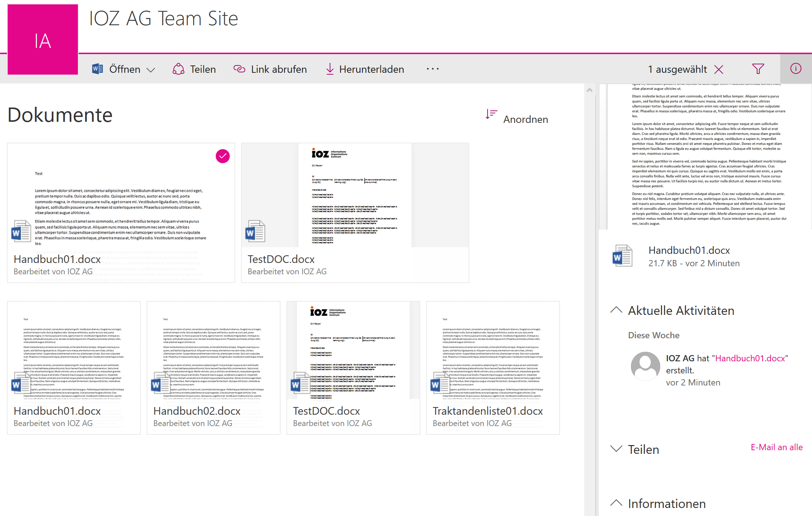Click the Herunterladen download arrow icon
The image size is (812, 516).
(x=330, y=69)
